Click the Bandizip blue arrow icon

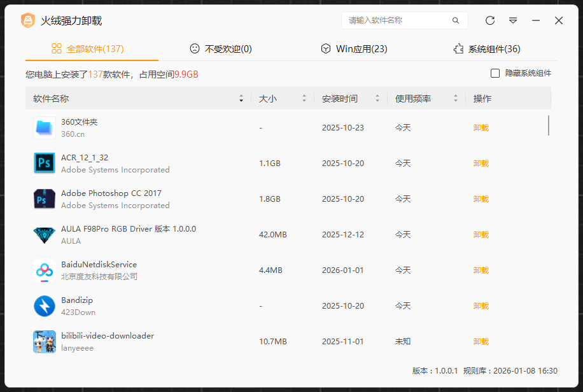(44, 305)
